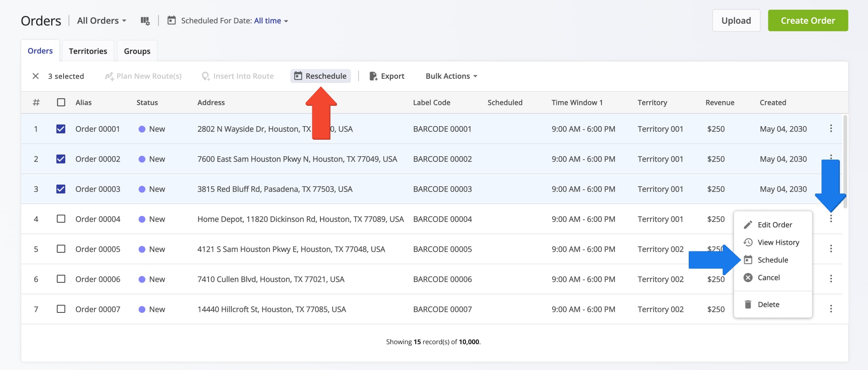Image resolution: width=868 pixels, height=370 pixels.
Task: Choose Schedule from the context menu
Action: [773, 260]
